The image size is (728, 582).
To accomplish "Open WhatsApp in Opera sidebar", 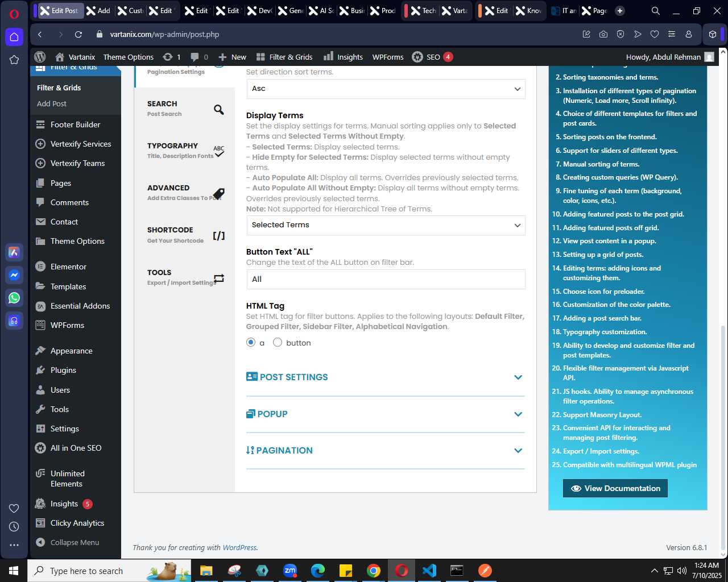I will coord(14,298).
